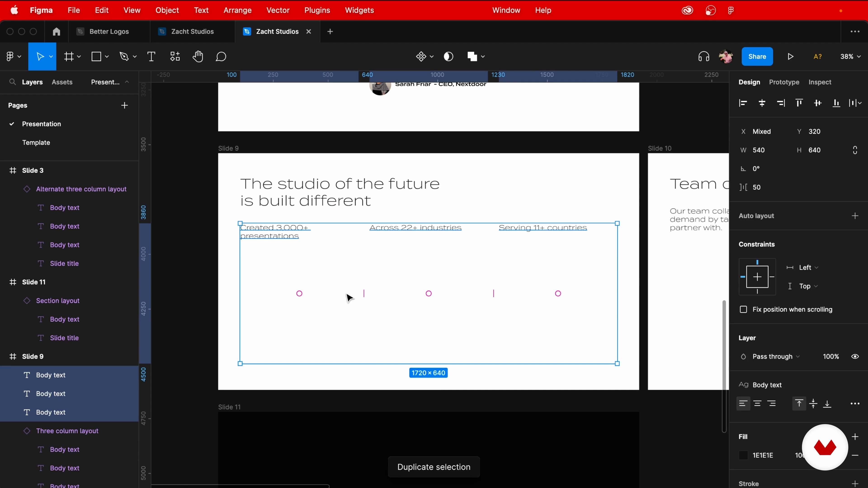Switch to the Prototype tab
Screen dimensions: 868x488
coord(784,82)
